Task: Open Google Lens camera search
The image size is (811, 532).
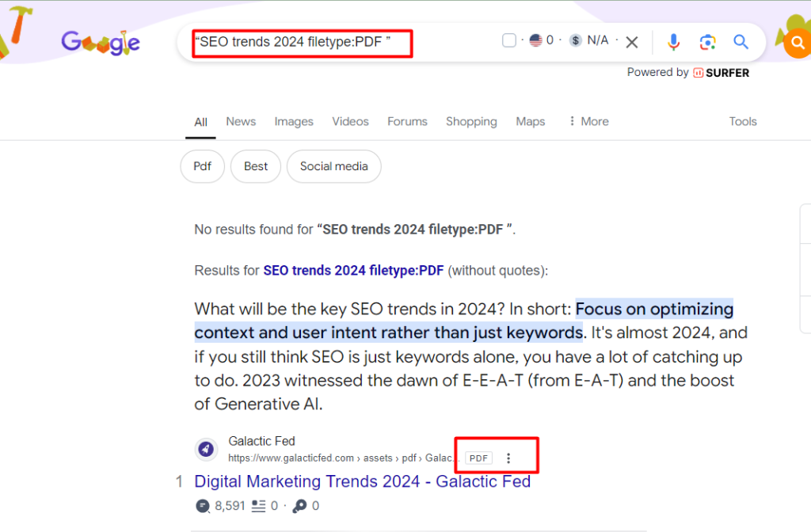Action: coord(707,42)
